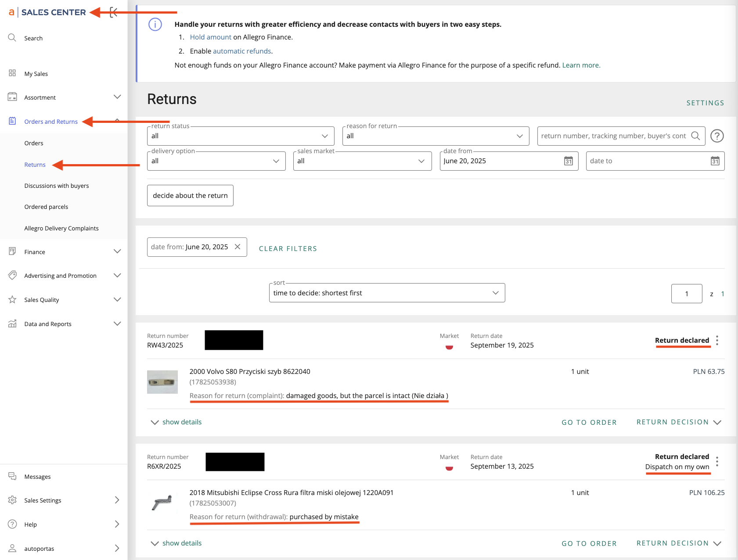738x560 pixels.
Task: Open the Sales Settings submenu arrow
Action: (x=117, y=500)
